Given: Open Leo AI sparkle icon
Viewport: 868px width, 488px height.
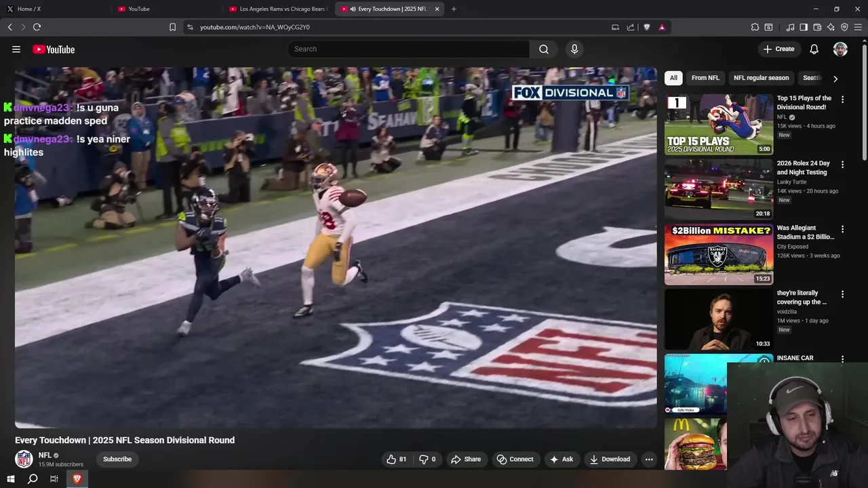Looking at the screenshot, I should tap(831, 27).
